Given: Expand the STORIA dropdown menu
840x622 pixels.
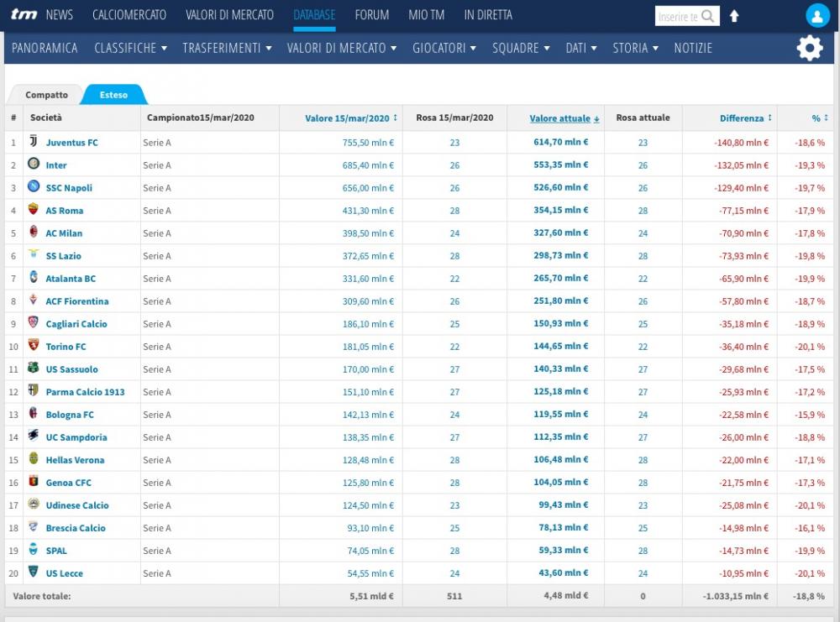Looking at the screenshot, I should (x=635, y=48).
